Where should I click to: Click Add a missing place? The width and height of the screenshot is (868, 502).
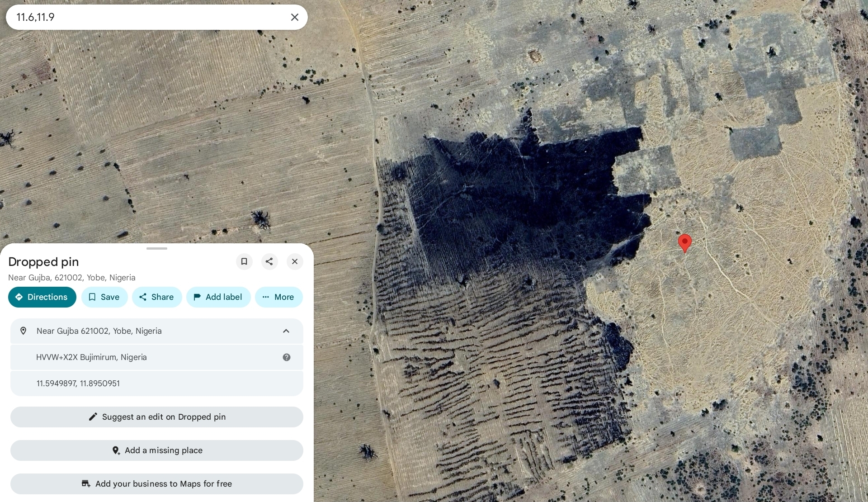(156, 450)
